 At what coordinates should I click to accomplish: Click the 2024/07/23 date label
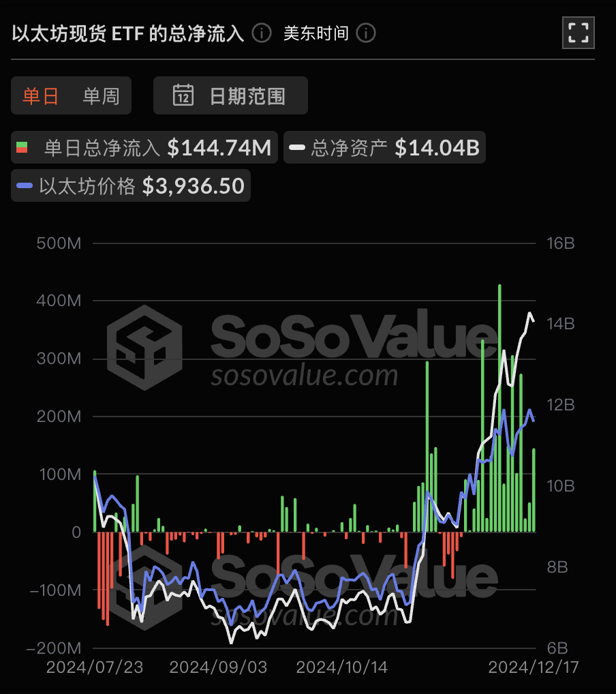(x=95, y=667)
